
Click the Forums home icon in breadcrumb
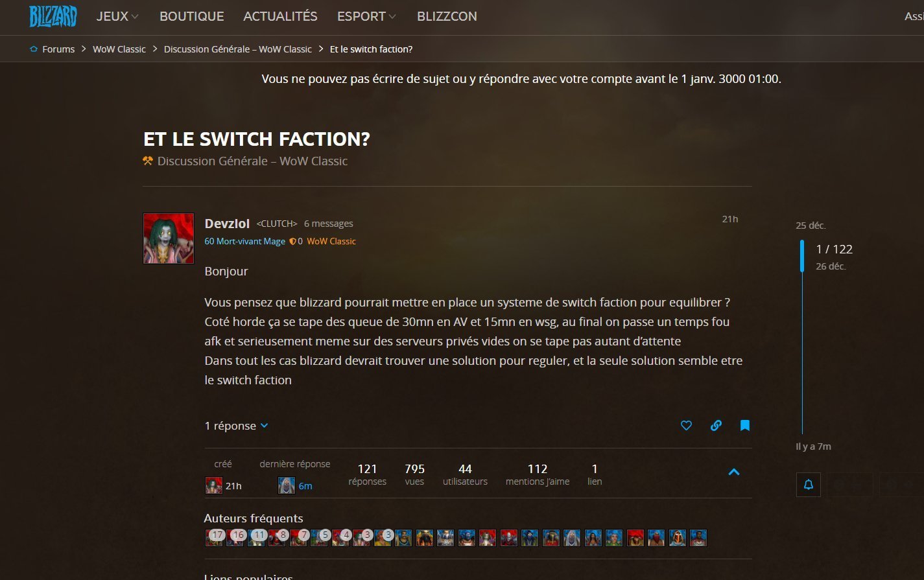[34, 49]
